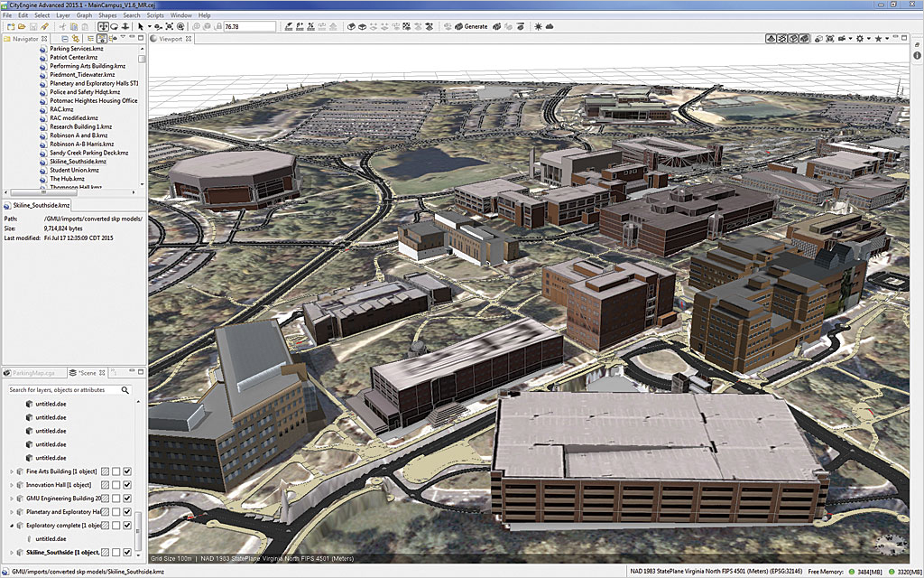This screenshot has width=924, height=578.
Task: Open the bookmarks dropdown arrow in viewport
Action: click(x=886, y=38)
